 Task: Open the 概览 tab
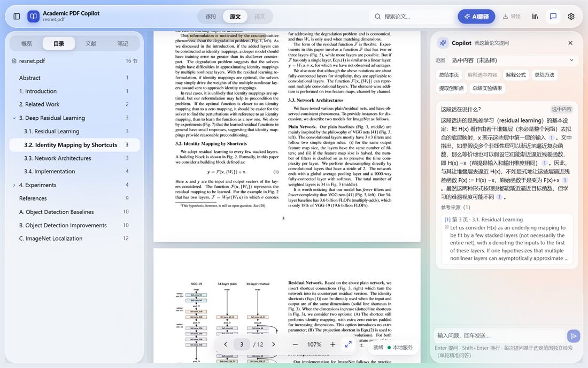click(27, 43)
